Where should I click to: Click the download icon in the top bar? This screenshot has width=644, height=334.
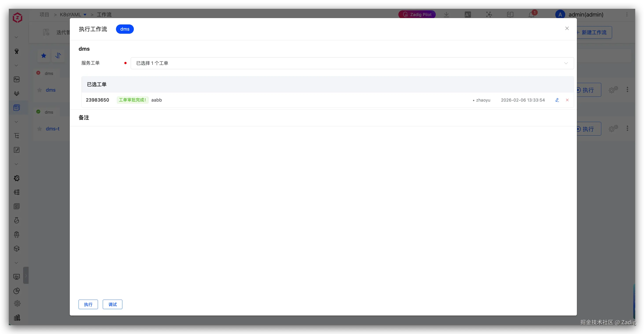coord(446,15)
